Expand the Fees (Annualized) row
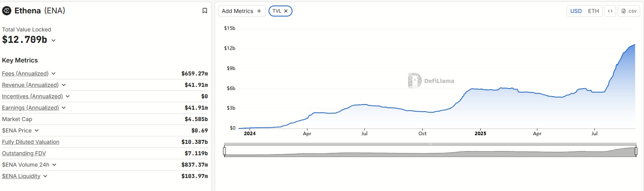 53,73
